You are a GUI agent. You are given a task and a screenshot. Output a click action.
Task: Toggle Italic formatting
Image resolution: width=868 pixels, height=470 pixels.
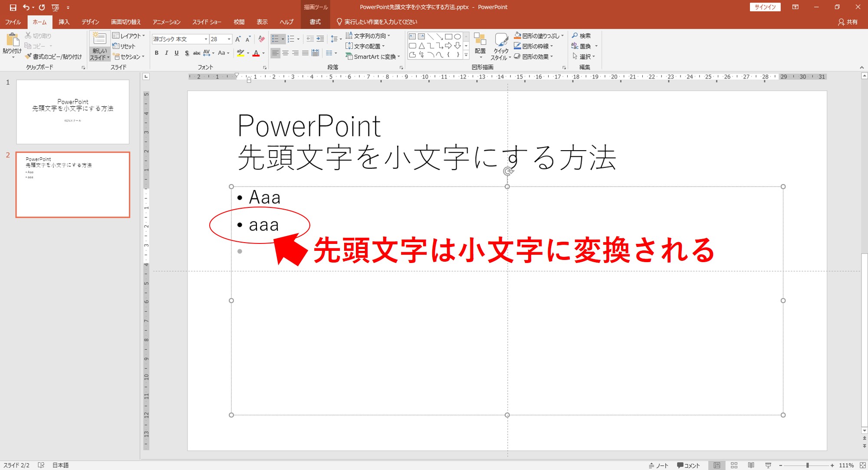coord(166,53)
